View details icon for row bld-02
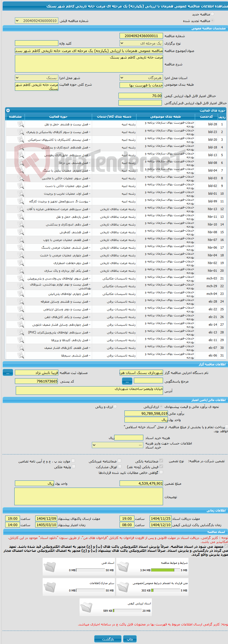 20,186
